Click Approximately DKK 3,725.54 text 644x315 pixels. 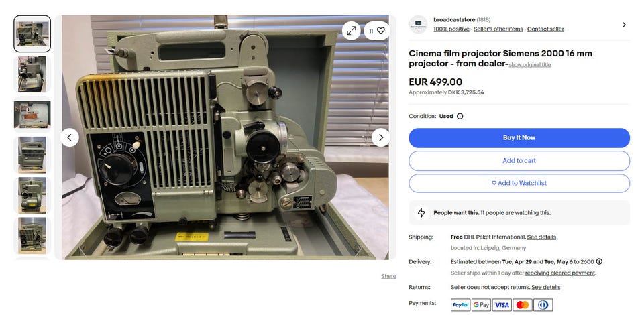point(447,92)
